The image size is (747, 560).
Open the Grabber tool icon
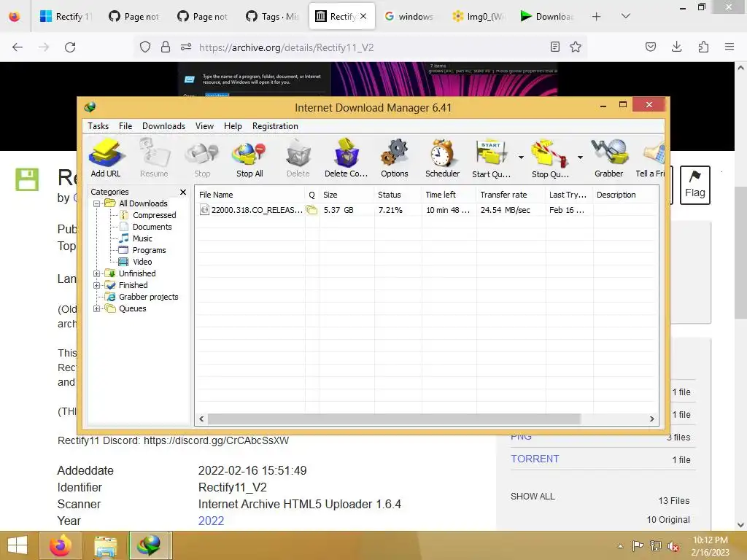[609, 158]
